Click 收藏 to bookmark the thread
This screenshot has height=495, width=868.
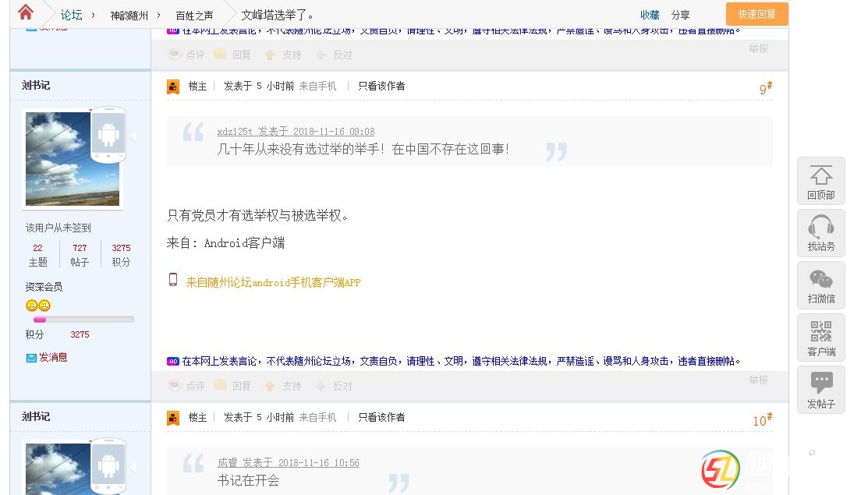coord(650,15)
